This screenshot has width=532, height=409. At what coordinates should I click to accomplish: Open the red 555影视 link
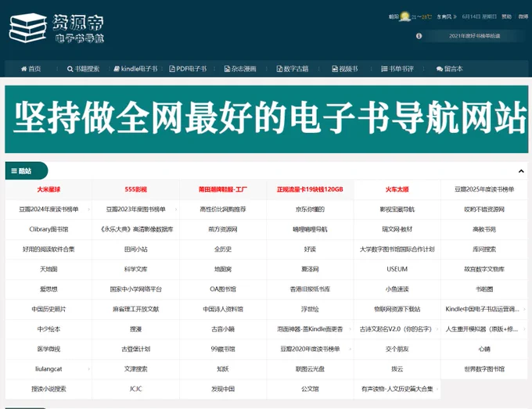coord(135,189)
